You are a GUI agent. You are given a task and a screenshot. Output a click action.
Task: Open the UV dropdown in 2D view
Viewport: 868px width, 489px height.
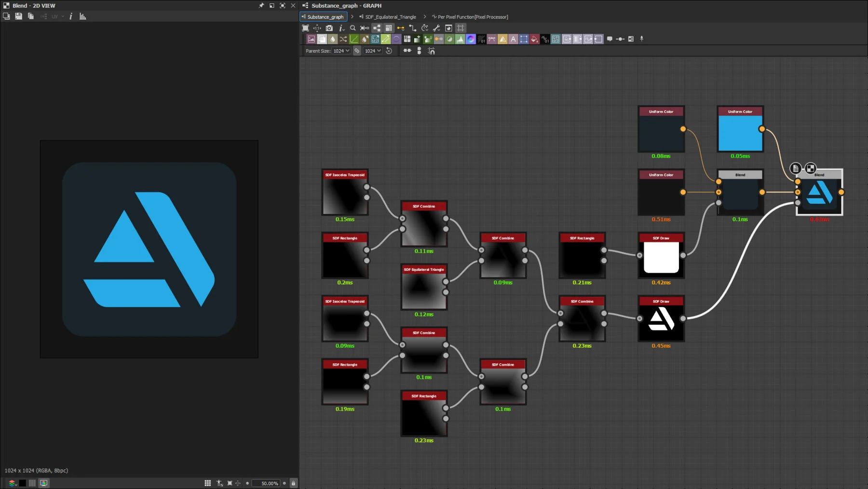point(57,16)
